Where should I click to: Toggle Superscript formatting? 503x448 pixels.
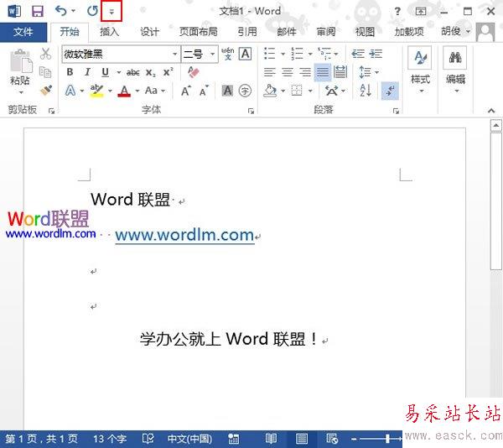(x=169, y=72)
